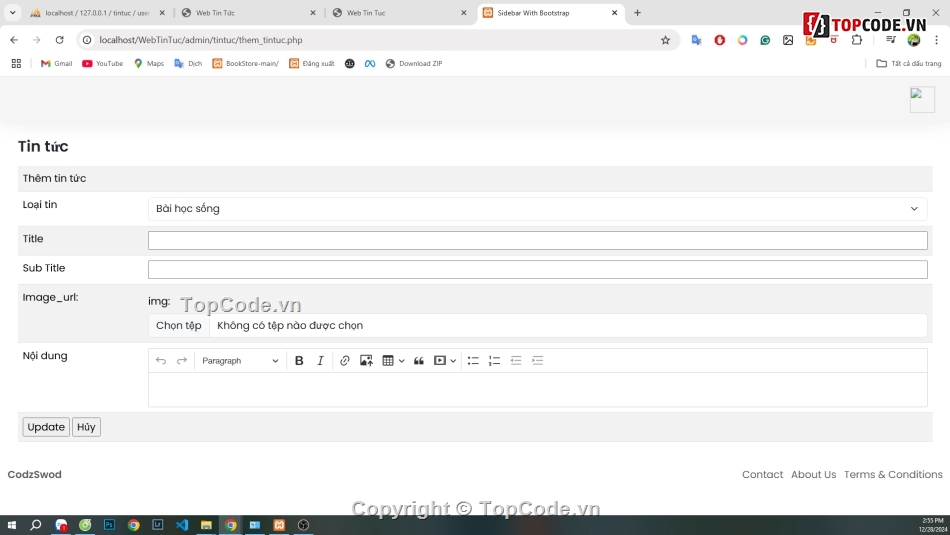The height and width of the screenshot is (535, 950).
Task: Open the Paragraph heading dropdown
Action: (240, 361)
